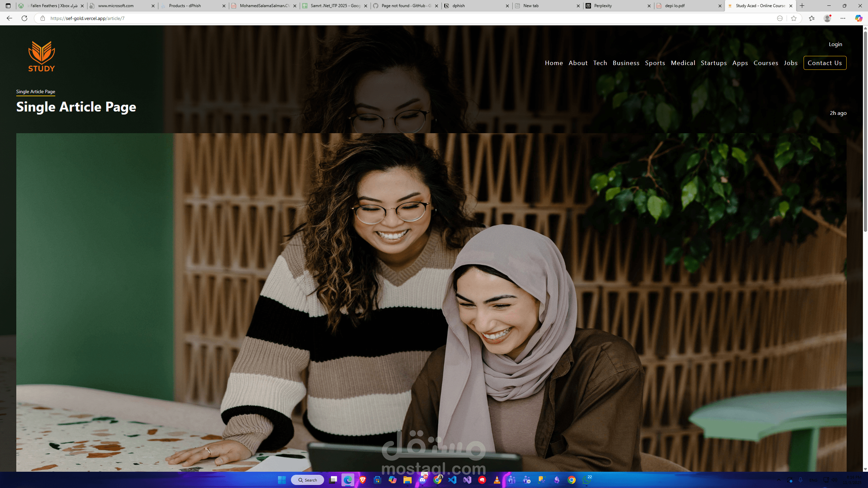
Task: Open Copilot from the Edge toolbar
Action: click(858, 18)
